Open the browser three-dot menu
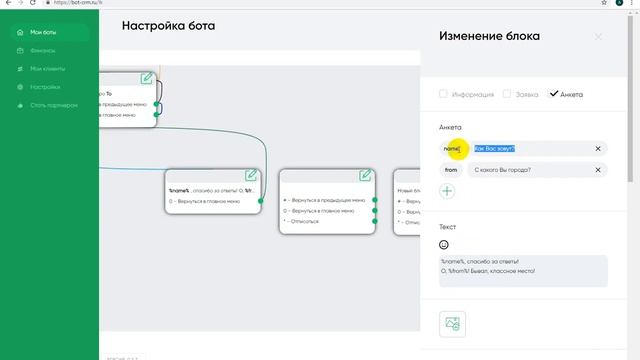This screenshot has width=640, height=360. coord(632,2)
